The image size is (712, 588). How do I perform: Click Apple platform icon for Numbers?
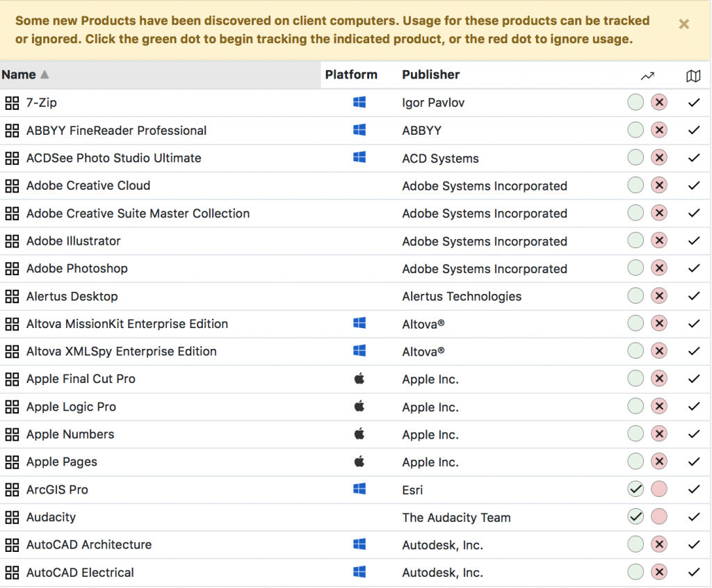tap(359, 434)
